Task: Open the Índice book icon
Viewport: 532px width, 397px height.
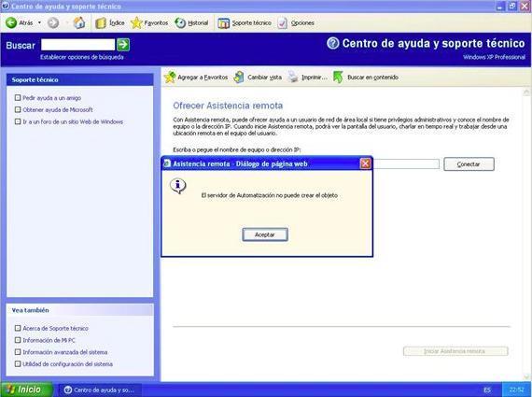Action: point(101,22)
